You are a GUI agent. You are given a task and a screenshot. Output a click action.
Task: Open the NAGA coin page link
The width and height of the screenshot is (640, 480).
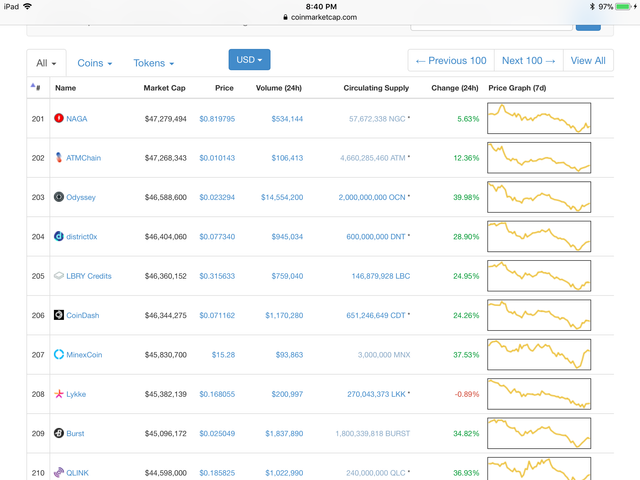[x=77, y=119]
